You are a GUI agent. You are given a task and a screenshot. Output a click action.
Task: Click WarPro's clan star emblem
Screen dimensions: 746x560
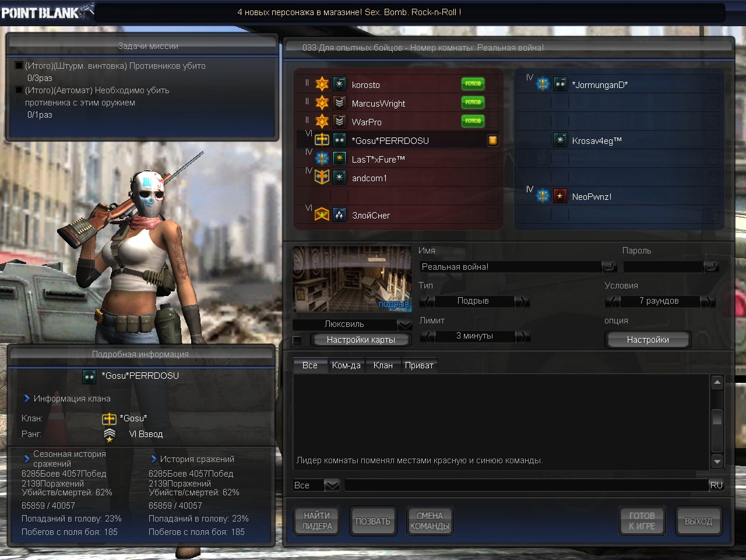pyautogui.click(x=322, y=121)
